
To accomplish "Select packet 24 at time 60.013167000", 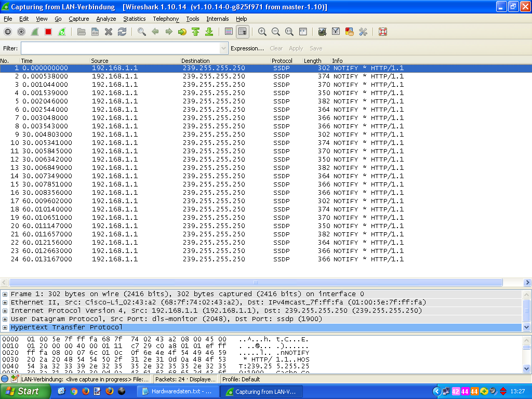I will (x=266, y=259).
